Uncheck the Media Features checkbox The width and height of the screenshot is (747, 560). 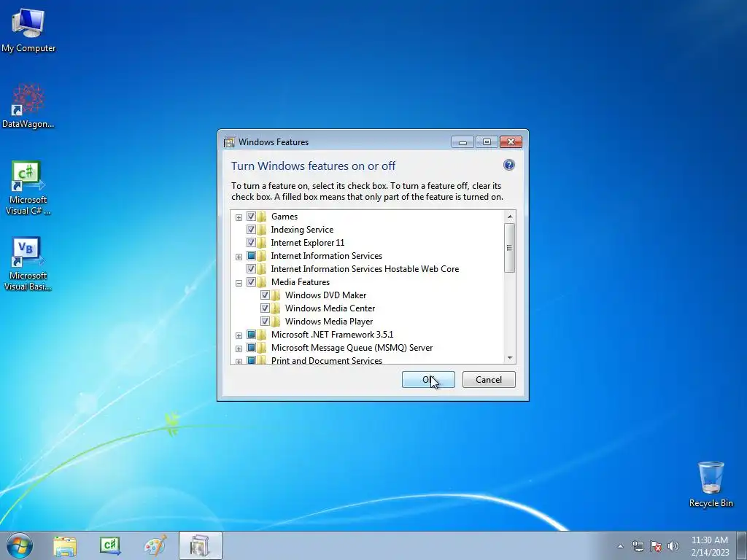pos(251,282)
